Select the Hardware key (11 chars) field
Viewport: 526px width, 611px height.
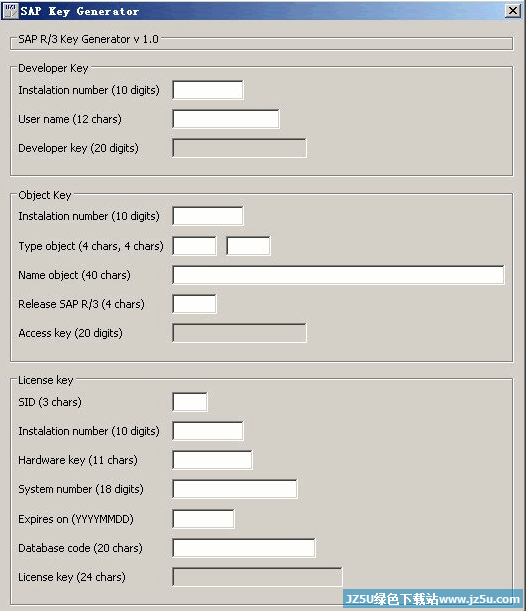[212, 460]
